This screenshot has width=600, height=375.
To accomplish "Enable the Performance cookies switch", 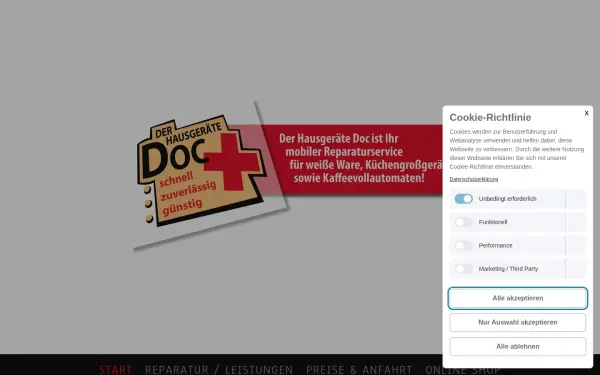I will (x=463, y=245).
